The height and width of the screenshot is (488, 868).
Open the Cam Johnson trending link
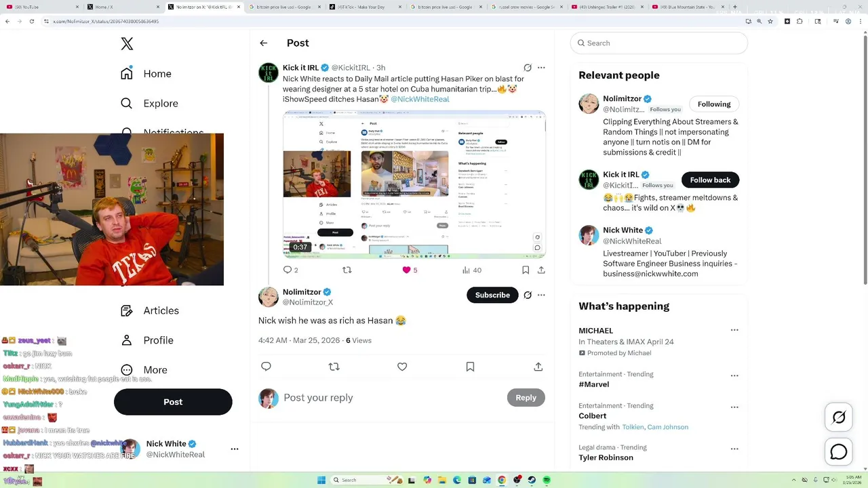[668, 427]
